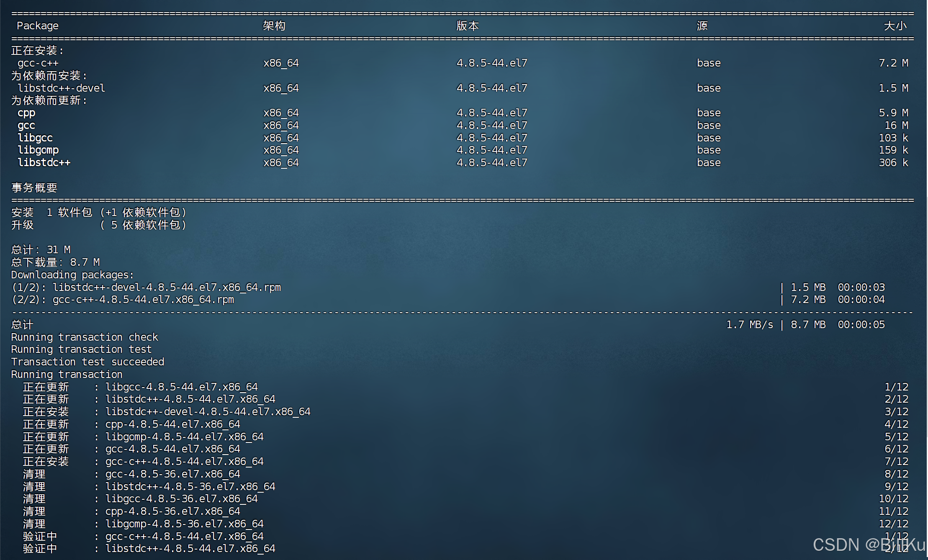
Task: Click the '为依赖而安装:' section label
Action: [49, 76]
